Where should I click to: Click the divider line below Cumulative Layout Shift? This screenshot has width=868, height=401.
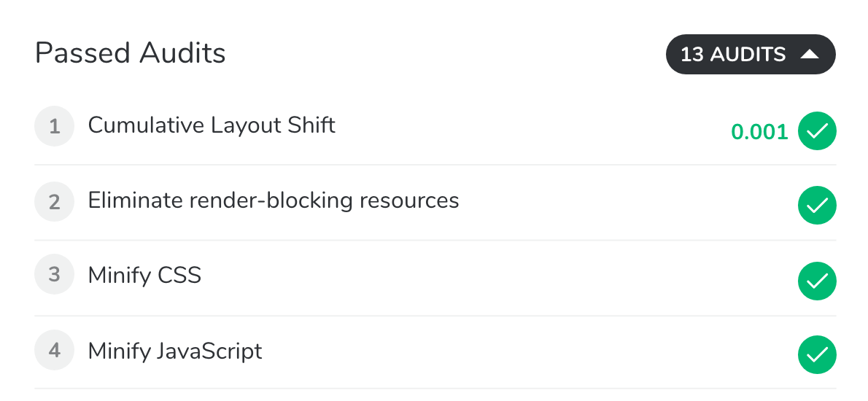[435, 165]
